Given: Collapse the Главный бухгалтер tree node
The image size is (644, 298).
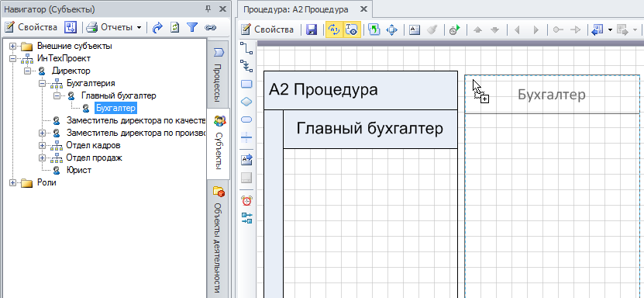Looking at the screenshot, I should pos(57,95).
